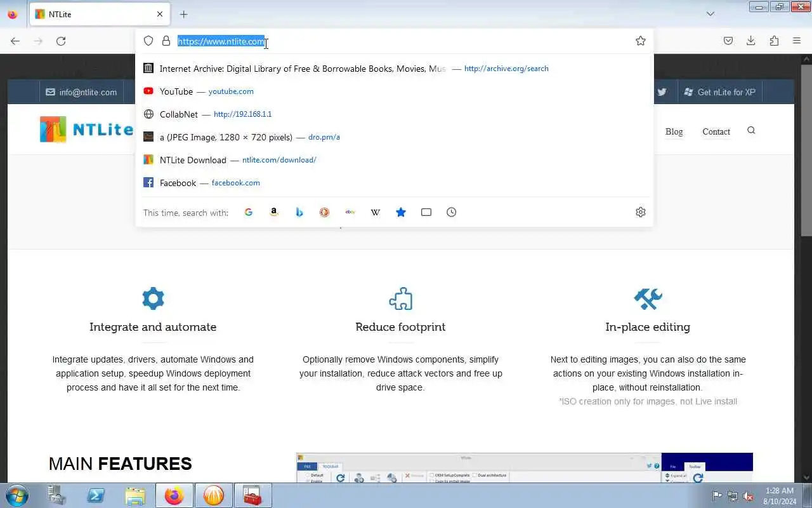Screen dimensions: 812x508
Task: Click the website search magnifier icon
Action: (x=751, y=130)
